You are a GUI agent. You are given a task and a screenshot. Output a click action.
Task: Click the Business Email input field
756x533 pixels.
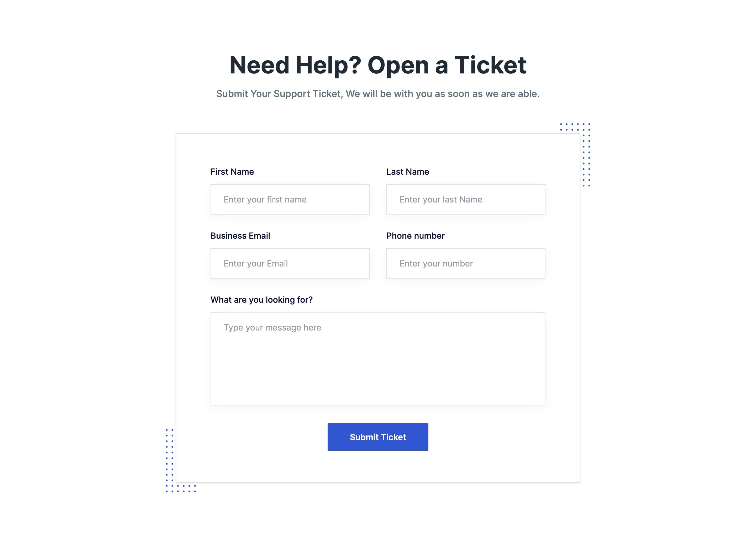click(290, 263)
